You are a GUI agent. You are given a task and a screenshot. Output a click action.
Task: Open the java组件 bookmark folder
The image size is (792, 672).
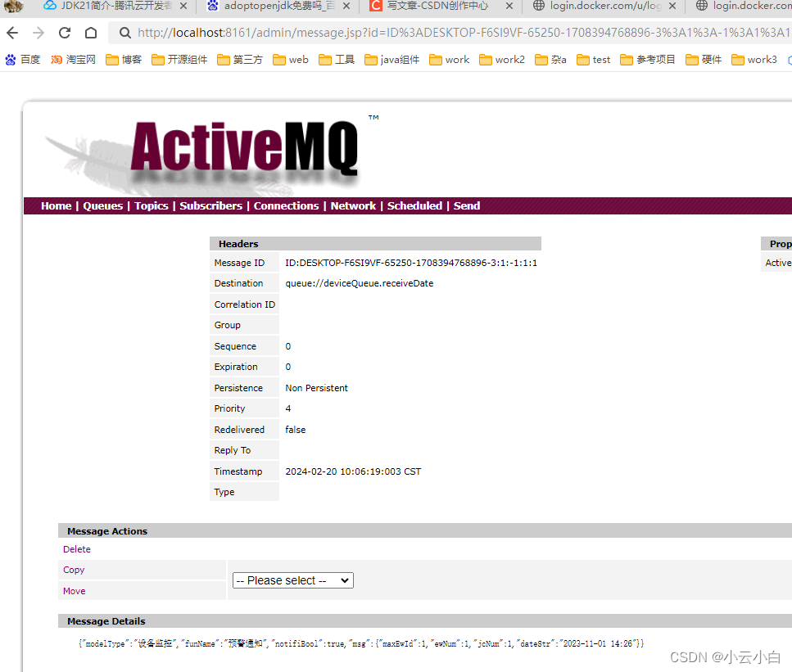[392, 60]
